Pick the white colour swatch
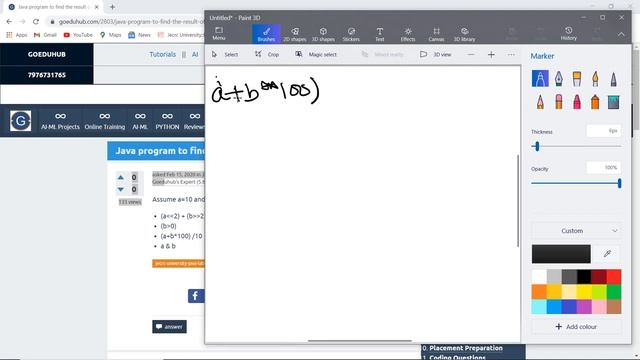The width and height of the screenshot is (640, 360). coord(539,277)
